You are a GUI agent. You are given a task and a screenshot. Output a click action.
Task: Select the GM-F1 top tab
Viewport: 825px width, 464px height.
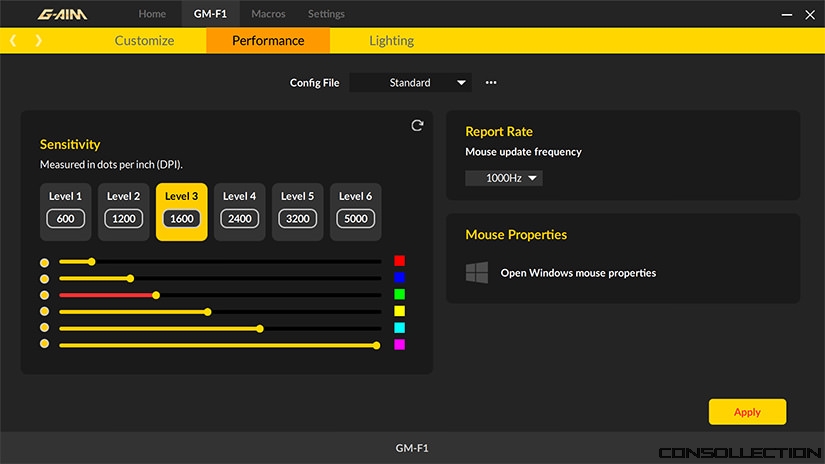[x=210, y=14]
